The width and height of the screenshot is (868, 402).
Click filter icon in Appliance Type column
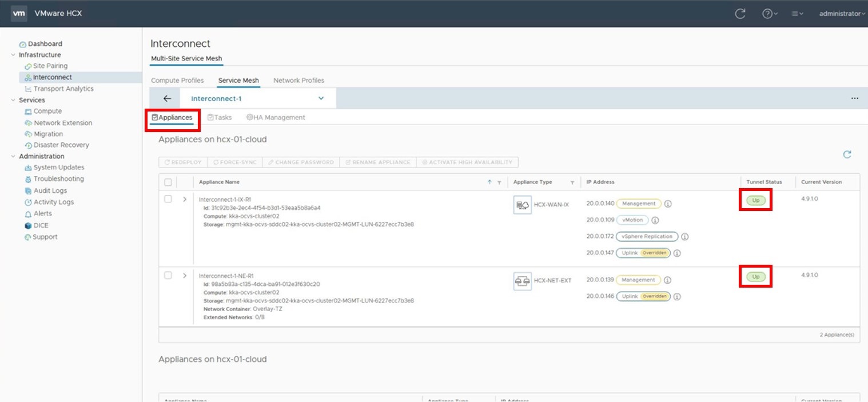[572, 182]
